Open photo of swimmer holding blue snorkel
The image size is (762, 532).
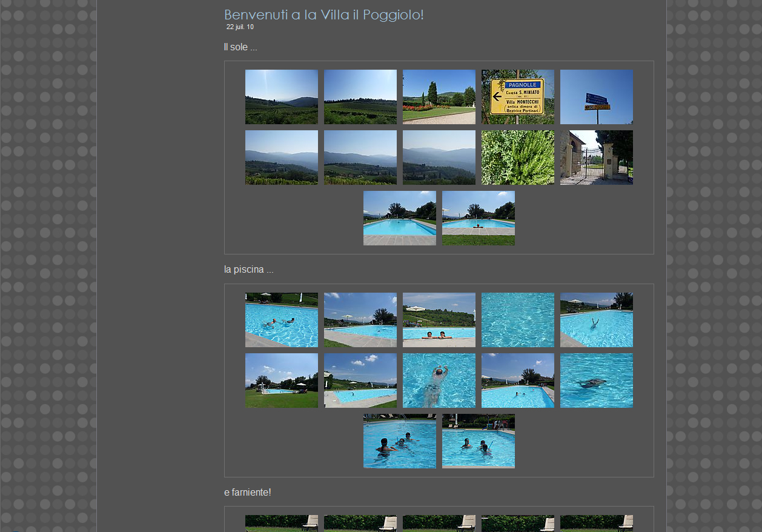coord(478,441)
